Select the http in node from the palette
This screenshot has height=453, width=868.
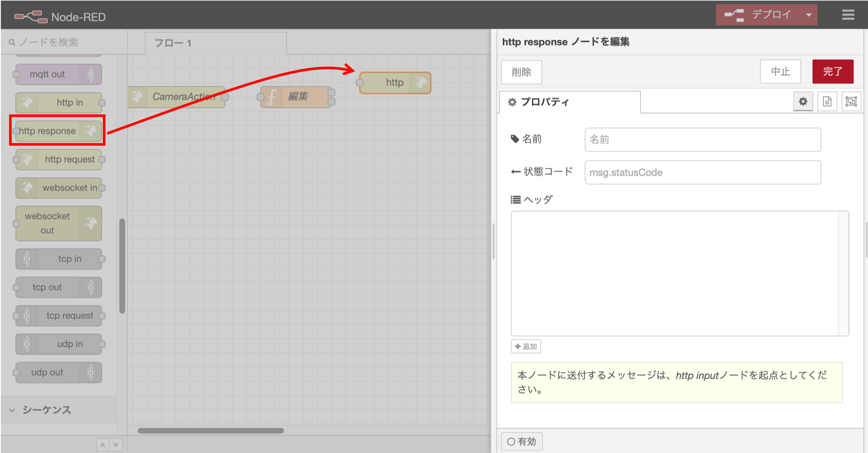tap(59, 103)
